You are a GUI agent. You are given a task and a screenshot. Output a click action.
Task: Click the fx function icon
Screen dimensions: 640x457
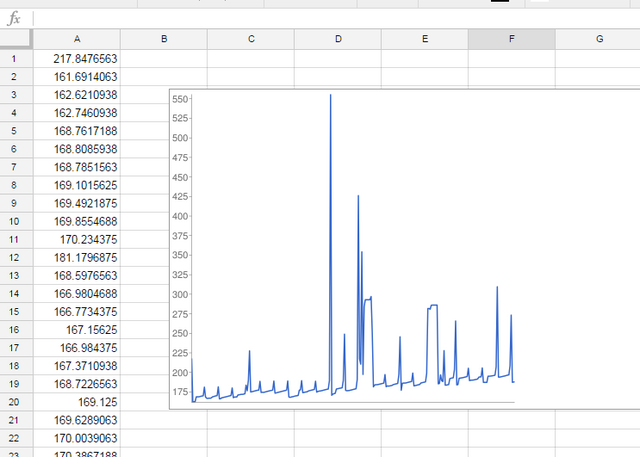(14, 19)
